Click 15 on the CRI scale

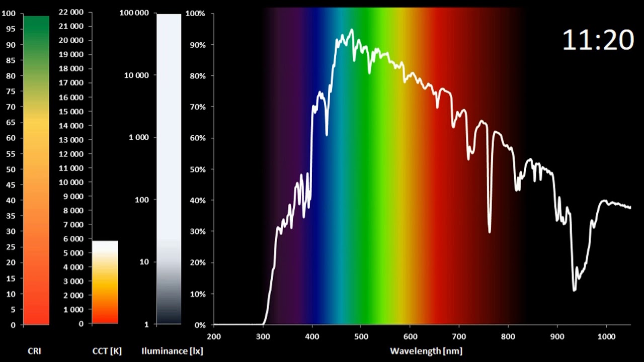[11, 278]
